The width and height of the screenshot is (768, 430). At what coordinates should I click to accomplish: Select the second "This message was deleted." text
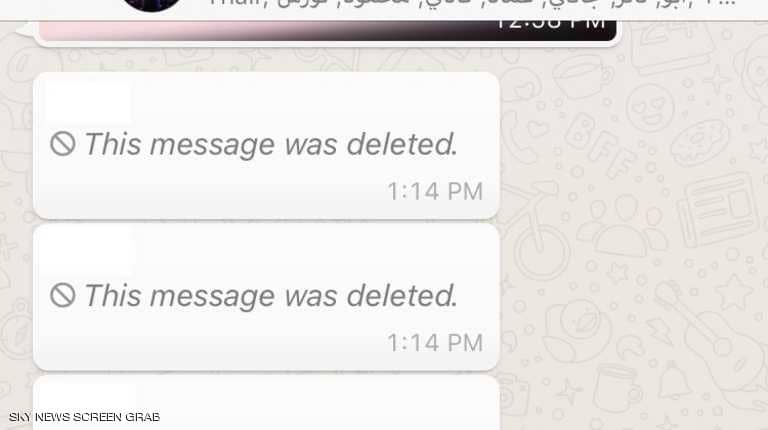(271, 296)
